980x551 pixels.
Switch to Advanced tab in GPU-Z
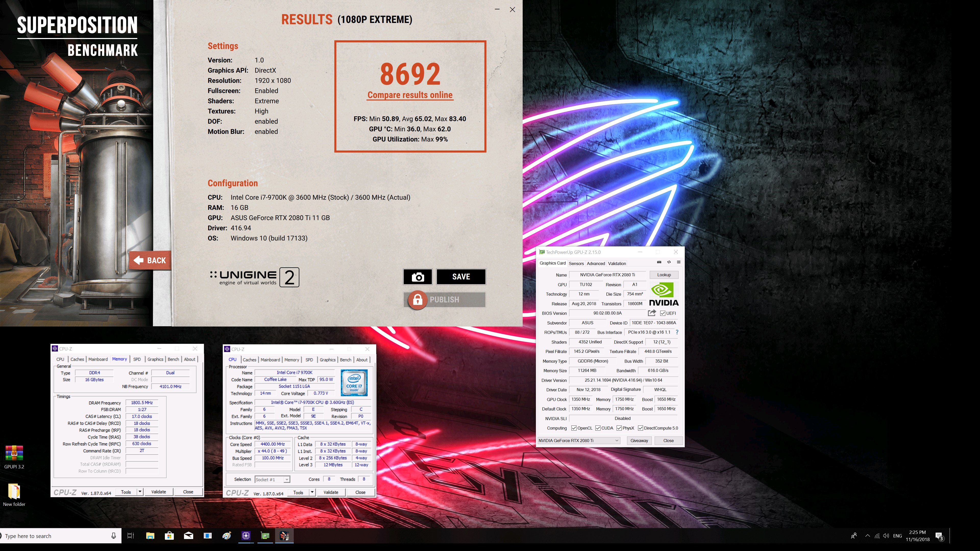click(x=596, y=263)
